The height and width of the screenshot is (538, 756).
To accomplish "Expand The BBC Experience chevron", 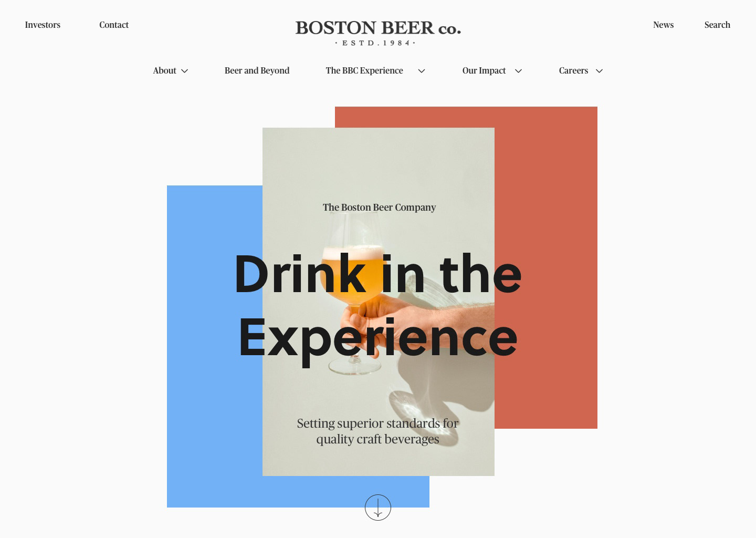I will (422, 71).
